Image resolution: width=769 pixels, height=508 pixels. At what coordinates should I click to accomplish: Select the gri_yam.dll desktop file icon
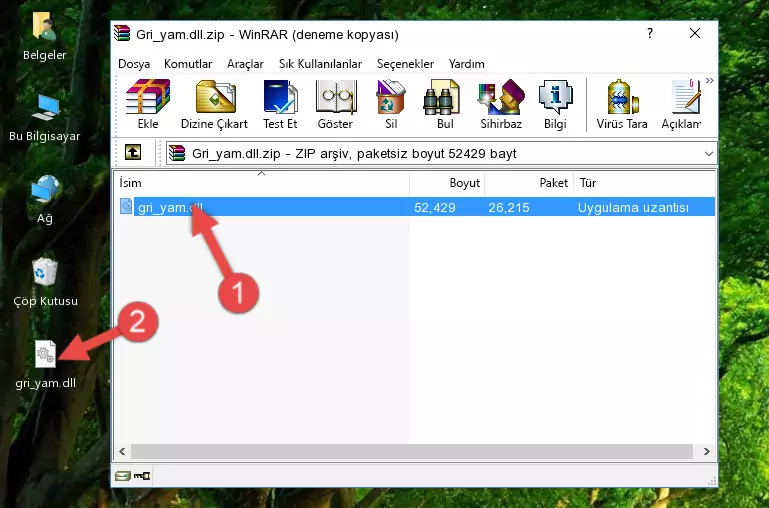[45, 365]
